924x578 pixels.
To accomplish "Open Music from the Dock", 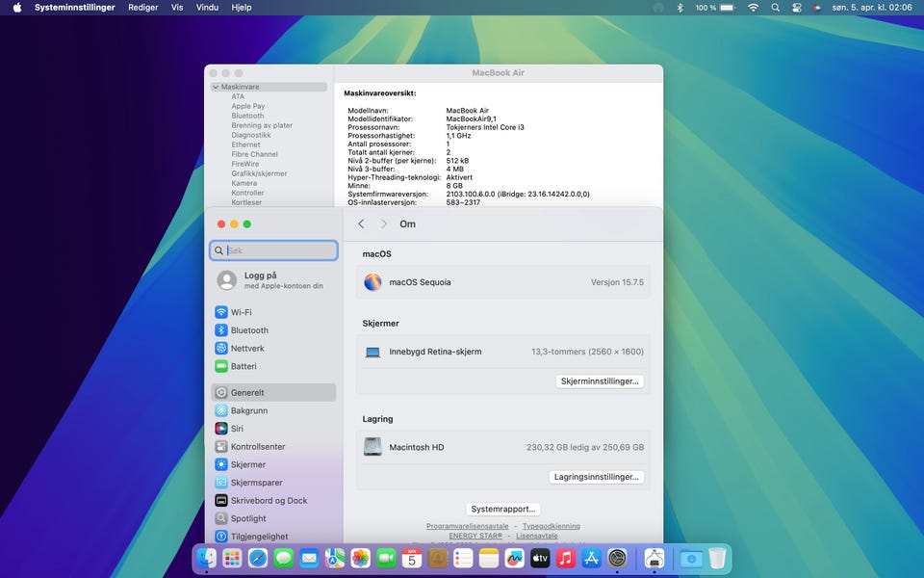I will (x=566, y=558).
